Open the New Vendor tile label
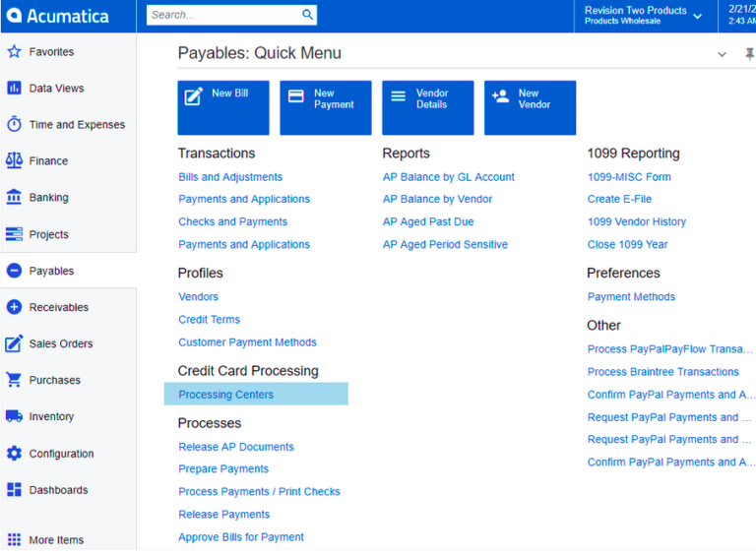Viewport: 756px width, 557px height. (x=535, y=98)
